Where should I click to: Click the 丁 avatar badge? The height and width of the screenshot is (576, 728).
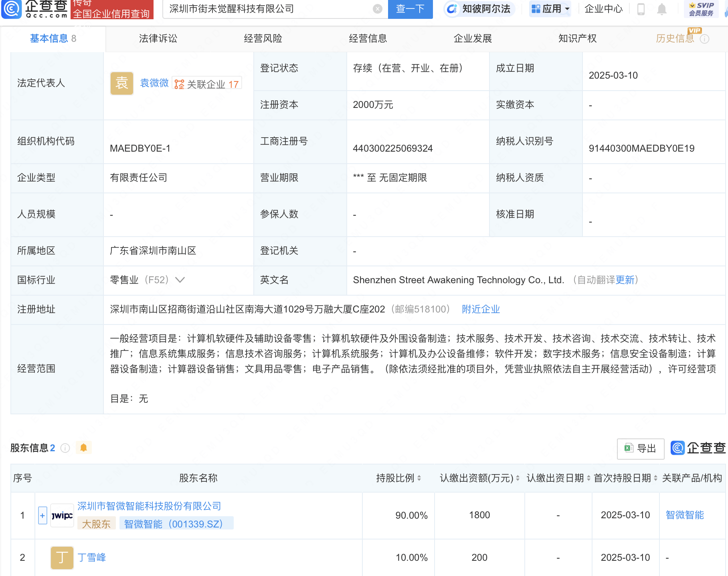(x=62, y=558)
